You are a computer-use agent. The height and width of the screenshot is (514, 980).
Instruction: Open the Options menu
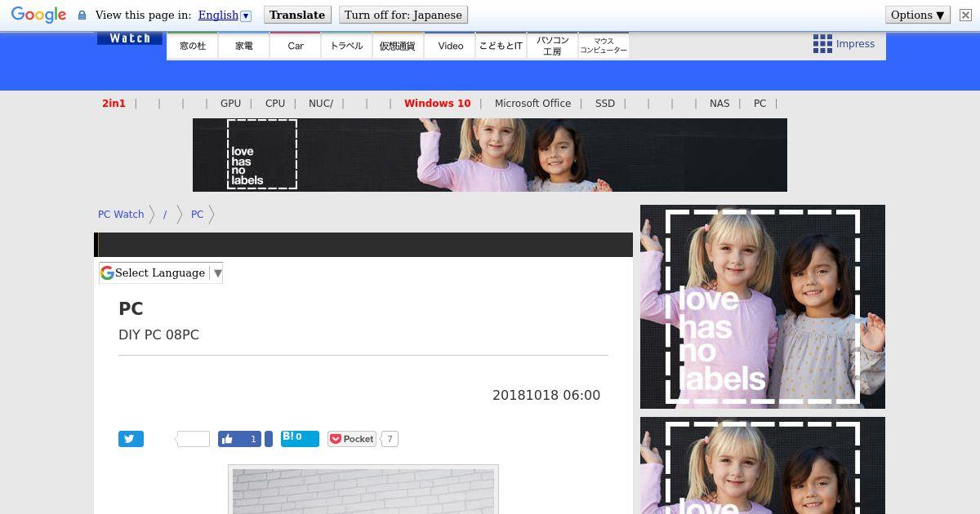pos(918,15)
